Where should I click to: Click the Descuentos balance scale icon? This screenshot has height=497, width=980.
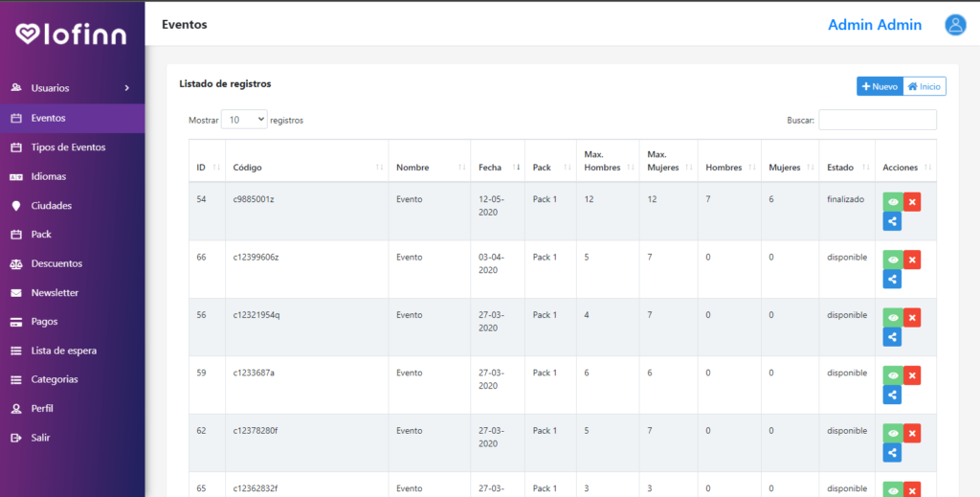point(16,263)
